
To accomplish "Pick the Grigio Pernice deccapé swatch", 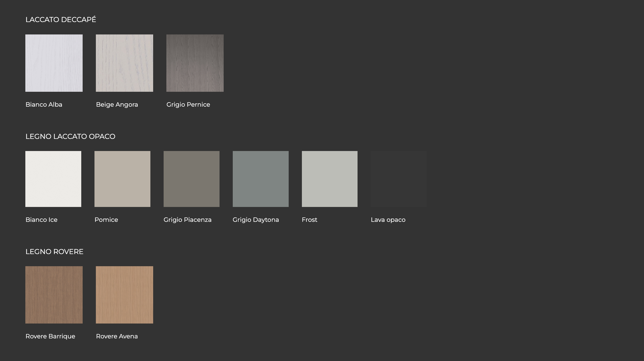I will 195,63.
